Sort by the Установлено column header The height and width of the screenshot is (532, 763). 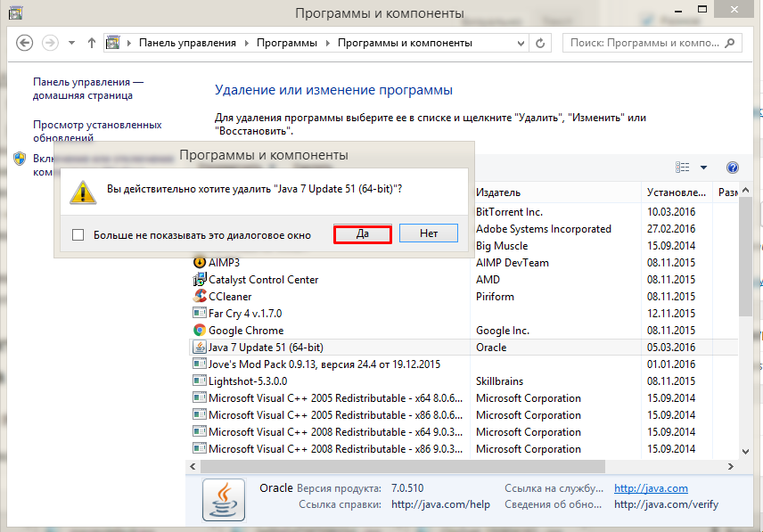[x=675, y=192]
